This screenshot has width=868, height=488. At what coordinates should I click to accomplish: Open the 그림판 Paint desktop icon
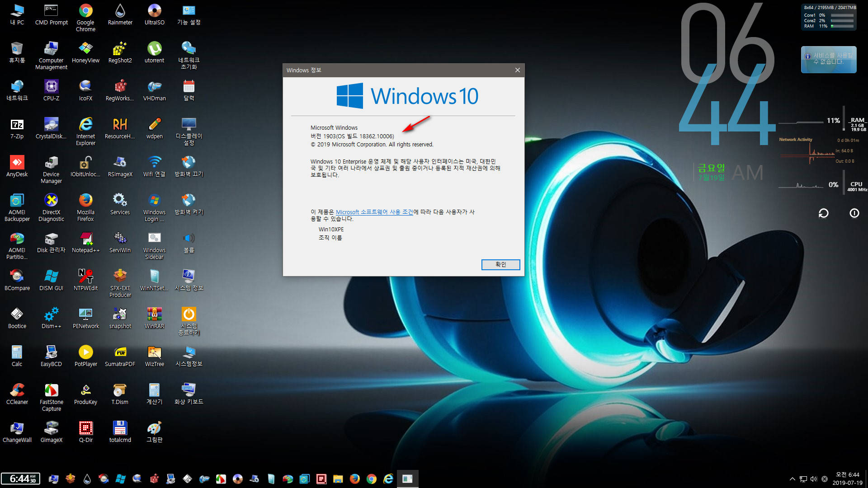(154, 432)
